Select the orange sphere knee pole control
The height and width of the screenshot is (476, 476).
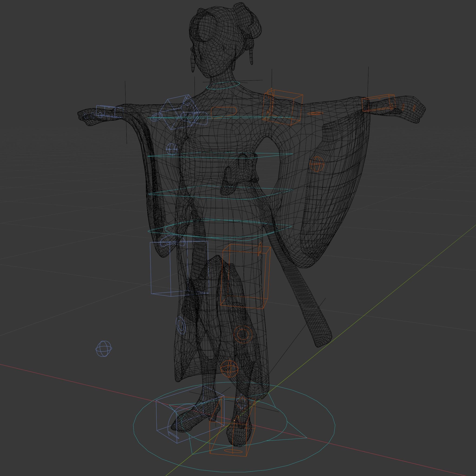[x=229, y=369]
